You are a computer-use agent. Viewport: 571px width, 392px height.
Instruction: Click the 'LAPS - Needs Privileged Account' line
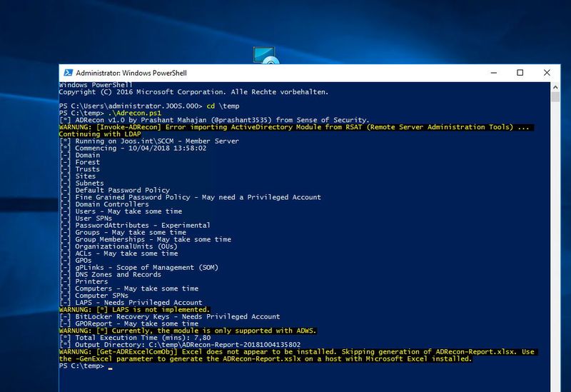coord(131,302)
